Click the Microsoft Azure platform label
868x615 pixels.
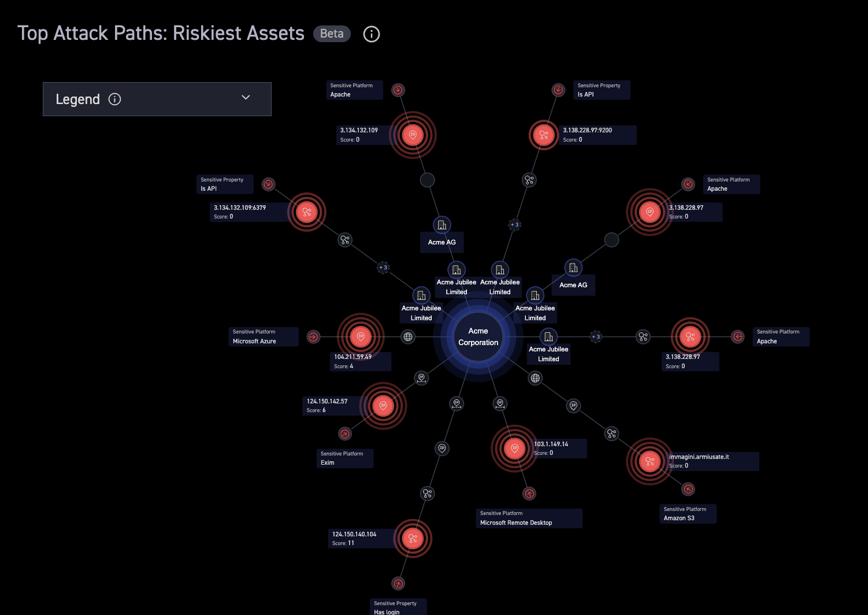[264, 337]
